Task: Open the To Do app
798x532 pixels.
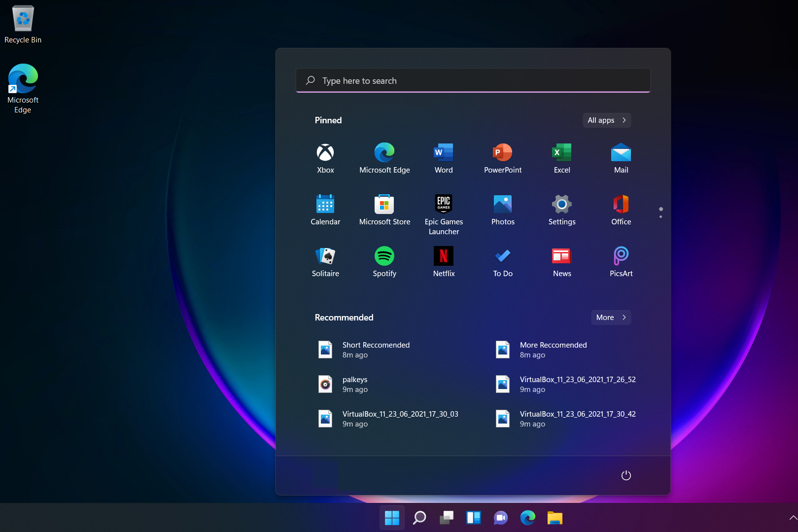Action: point(503,262)
